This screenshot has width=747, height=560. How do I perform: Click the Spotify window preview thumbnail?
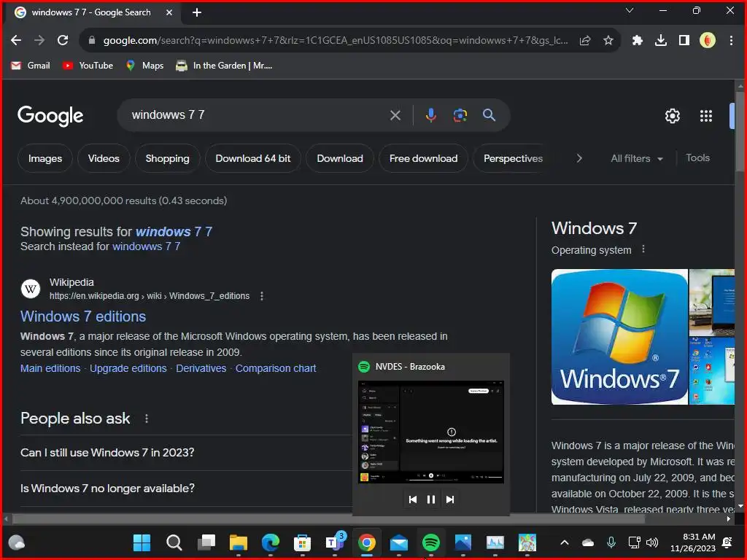[430, 432]
